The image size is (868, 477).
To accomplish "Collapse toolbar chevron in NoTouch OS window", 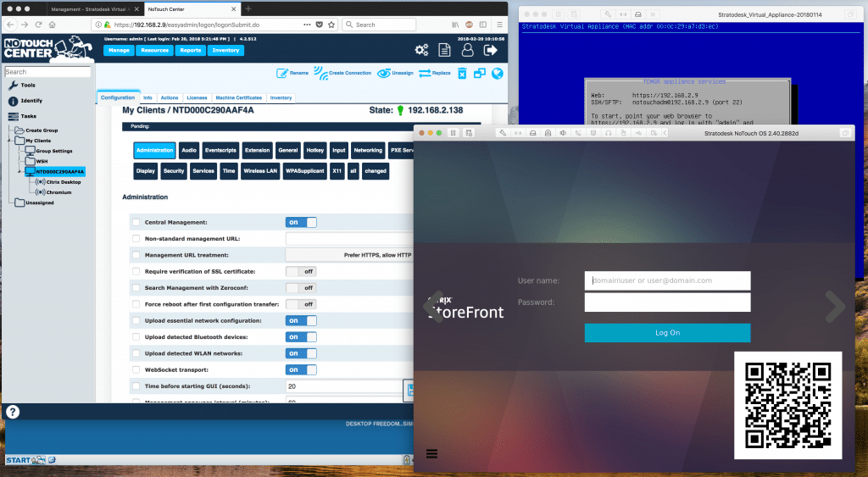I will [665, 133].
